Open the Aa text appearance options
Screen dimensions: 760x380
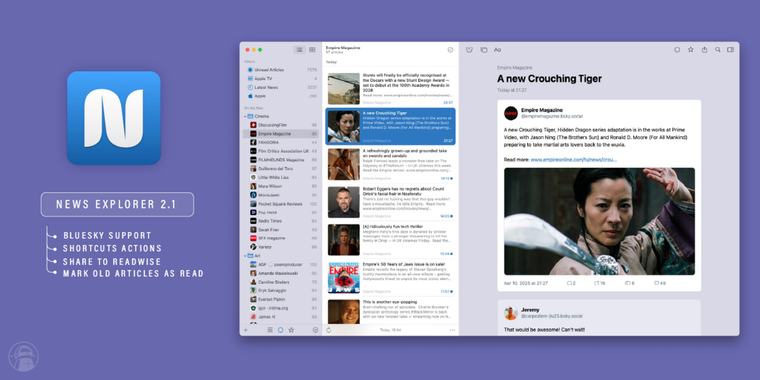pos(497,49)
